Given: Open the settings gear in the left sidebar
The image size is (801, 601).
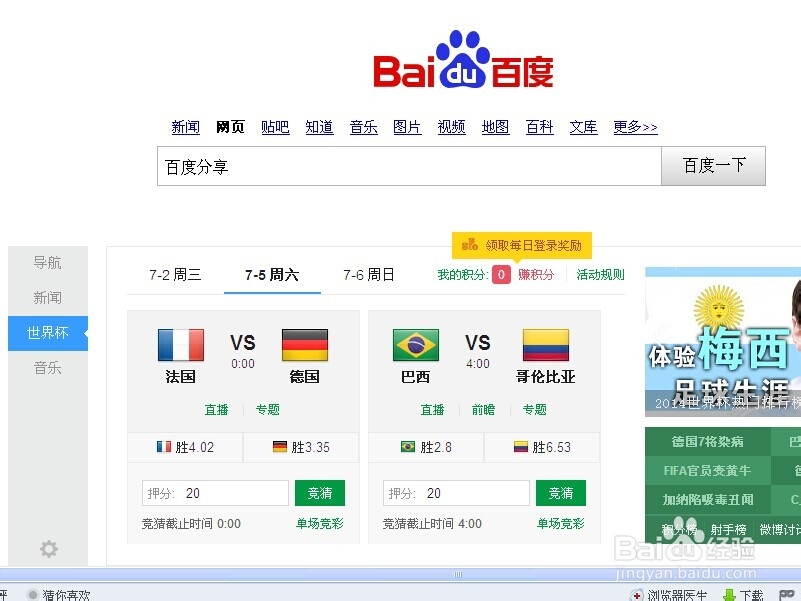Looking at the screenshot, I should pyautogui.click(x=47, y=548).
